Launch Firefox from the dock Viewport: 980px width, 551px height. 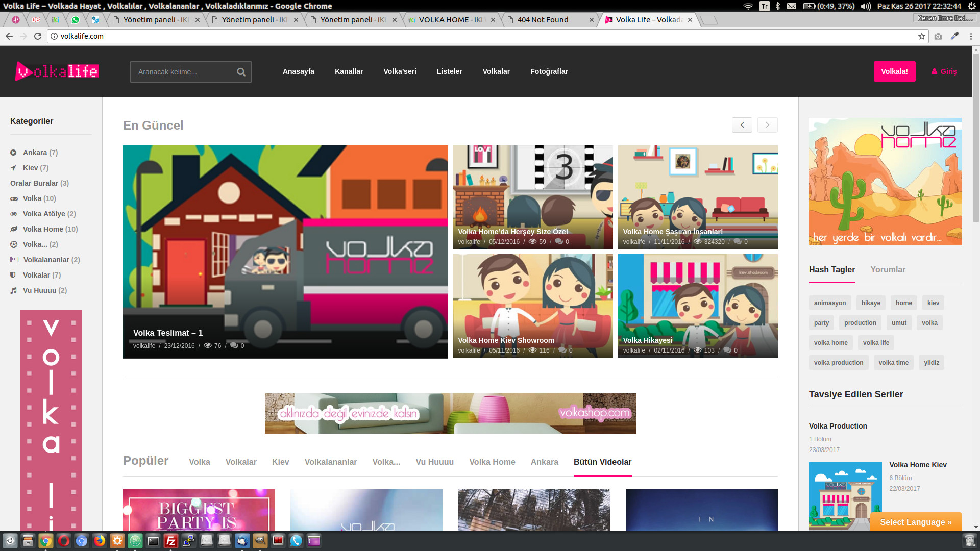(x=100, y=541)
